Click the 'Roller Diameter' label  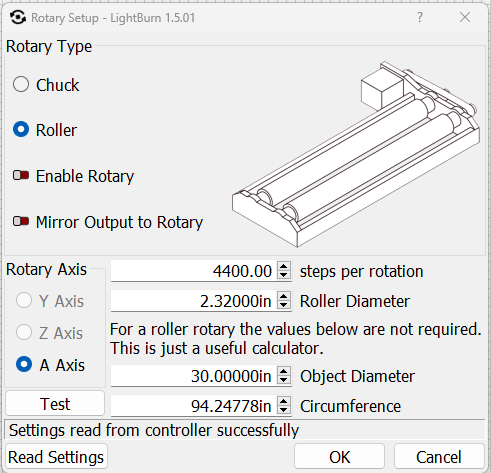coord(355,301)
